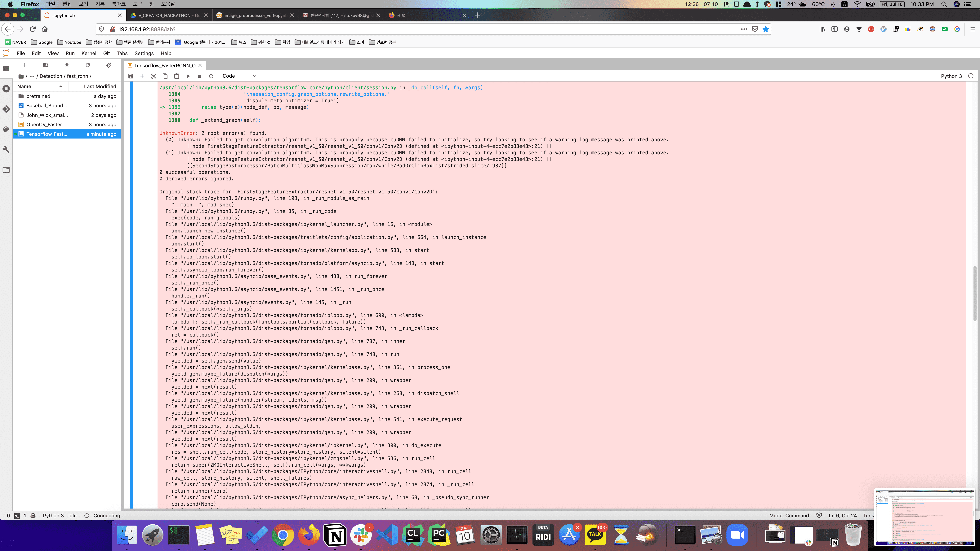Image resolution: width=980 pixels, height=551 pixels.
Task: Click the Python 3 kernel name button
Action: coord(951,76)
